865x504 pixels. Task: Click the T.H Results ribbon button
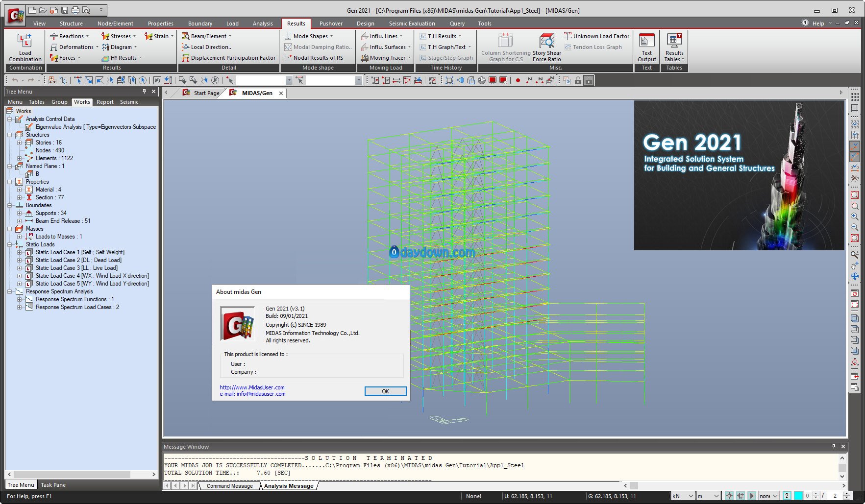click(440, 36)
